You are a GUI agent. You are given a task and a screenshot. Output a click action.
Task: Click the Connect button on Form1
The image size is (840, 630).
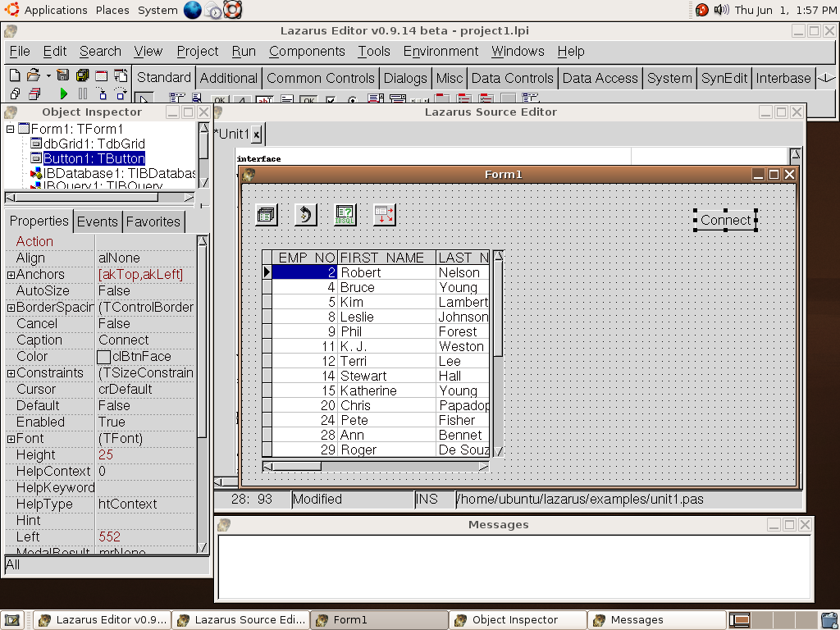(x=726, y=220)
